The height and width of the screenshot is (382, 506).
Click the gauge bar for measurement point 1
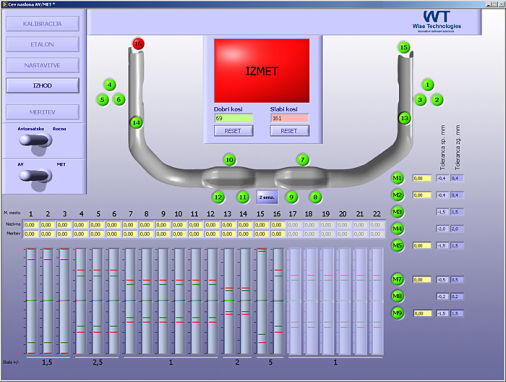click(x=31, y=301)
